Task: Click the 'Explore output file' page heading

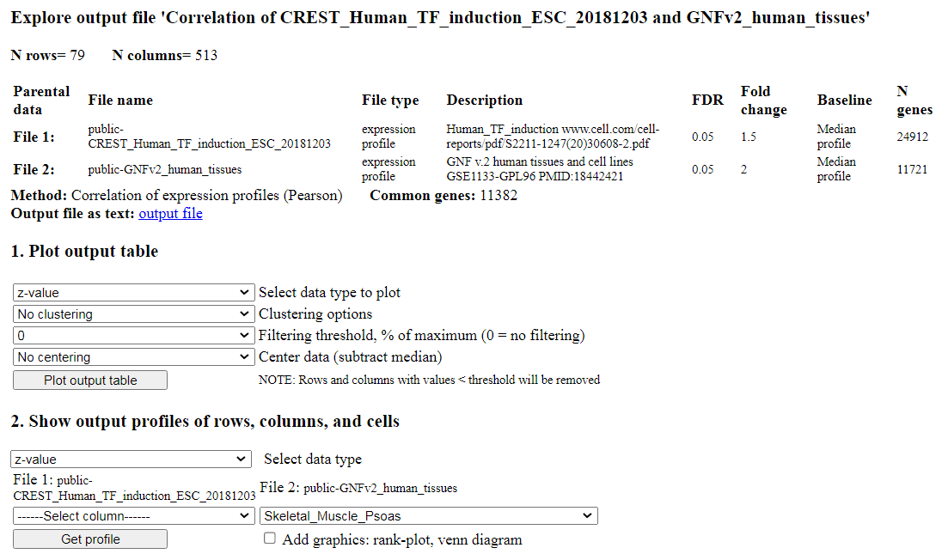Action: click(440, 18)
